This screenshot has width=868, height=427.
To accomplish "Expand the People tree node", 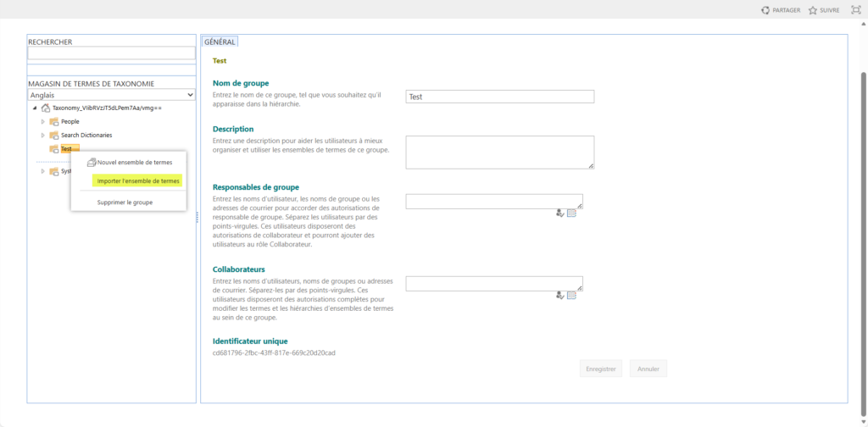I will point(43,122).
